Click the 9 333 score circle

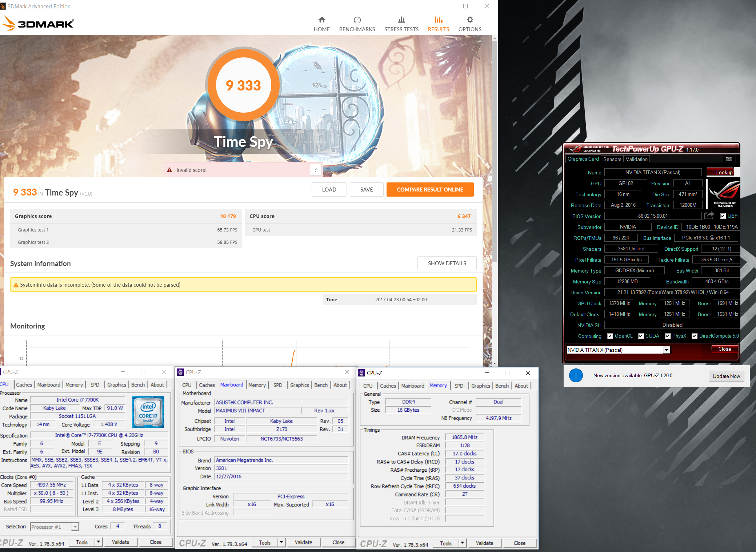[x=243, y=85]
